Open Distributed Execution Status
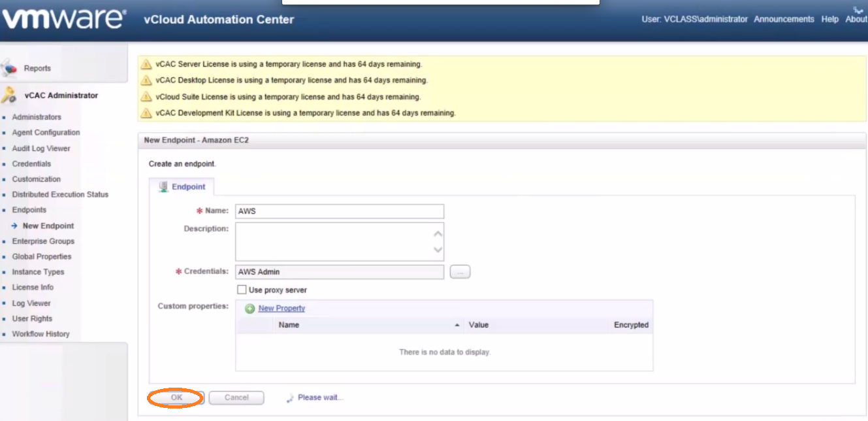This screenshot has height=421, width=868. 60,195
